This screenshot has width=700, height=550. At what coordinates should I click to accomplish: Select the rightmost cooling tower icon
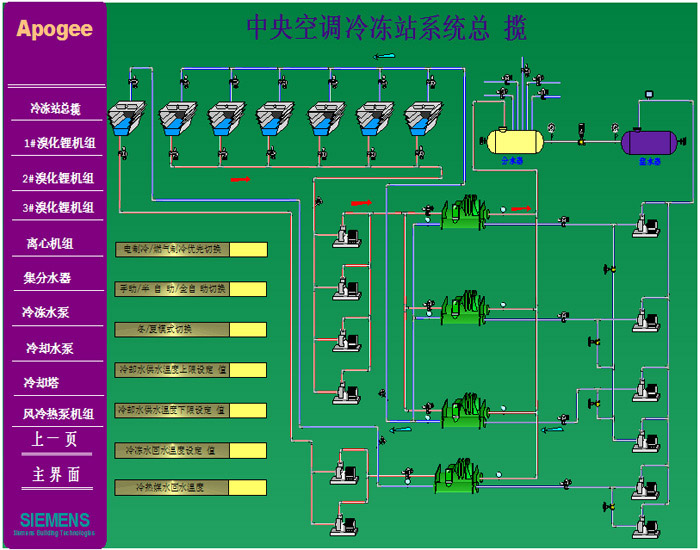click(x=422, y=118)
